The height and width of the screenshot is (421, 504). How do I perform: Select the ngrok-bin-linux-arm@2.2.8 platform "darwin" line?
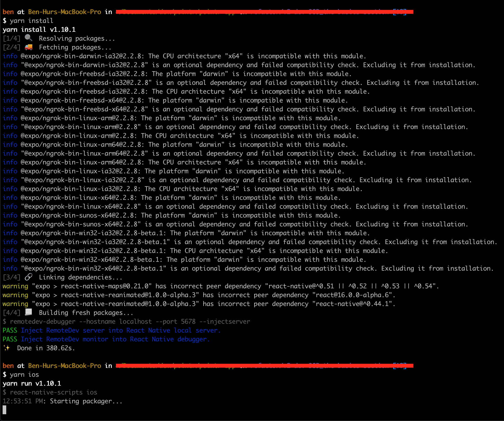(x=172, y=118)
